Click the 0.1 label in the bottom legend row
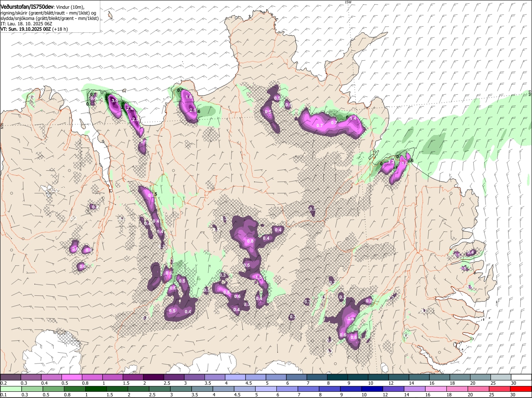The image size is (532, 398). pos(3,394)
